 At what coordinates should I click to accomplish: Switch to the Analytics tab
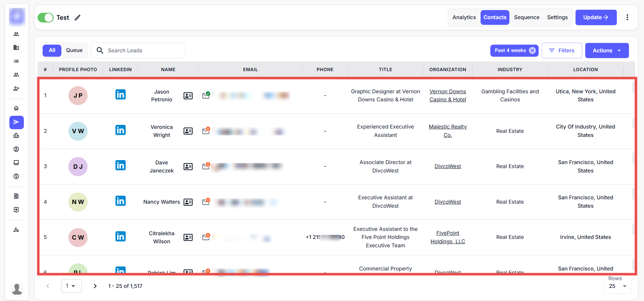464,17
